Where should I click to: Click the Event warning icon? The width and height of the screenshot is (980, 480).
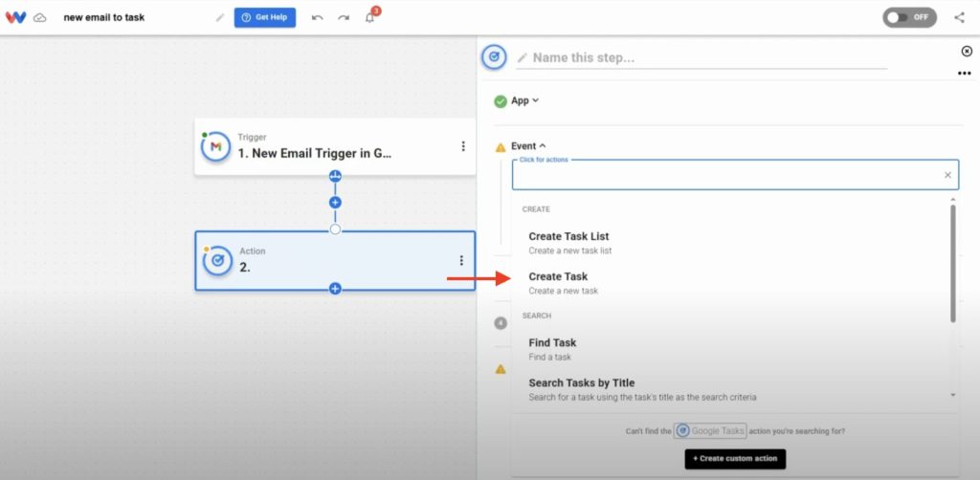(x=501, y=147)
